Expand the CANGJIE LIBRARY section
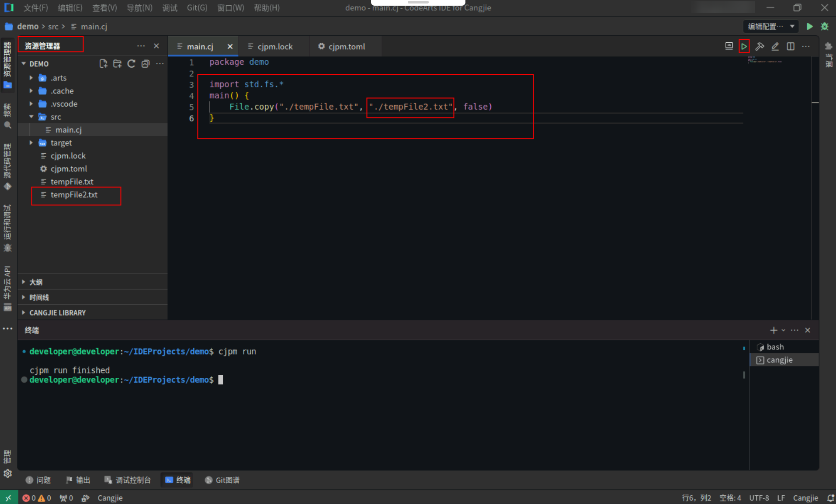The image size is (836, 504). tap(93, 313)
